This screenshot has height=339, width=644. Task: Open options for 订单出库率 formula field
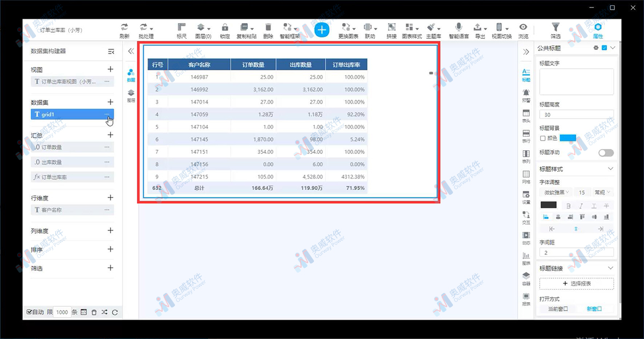(107, 177)
